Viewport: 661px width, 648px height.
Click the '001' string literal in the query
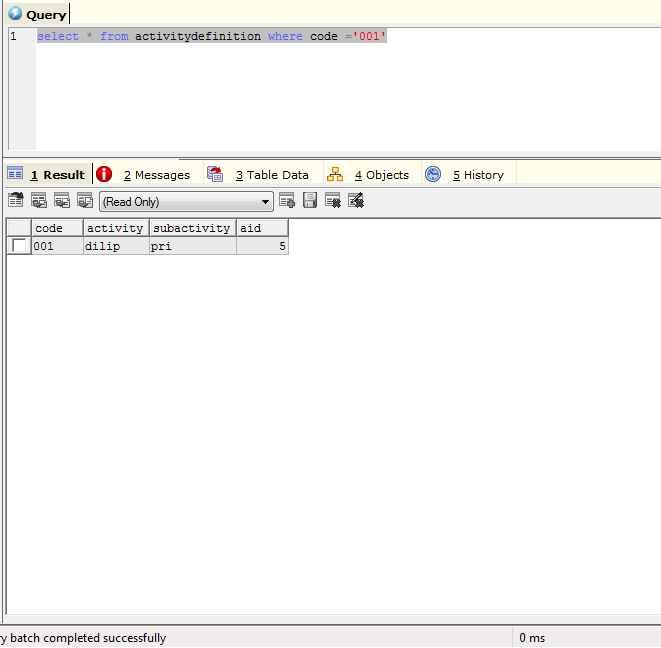369,36
